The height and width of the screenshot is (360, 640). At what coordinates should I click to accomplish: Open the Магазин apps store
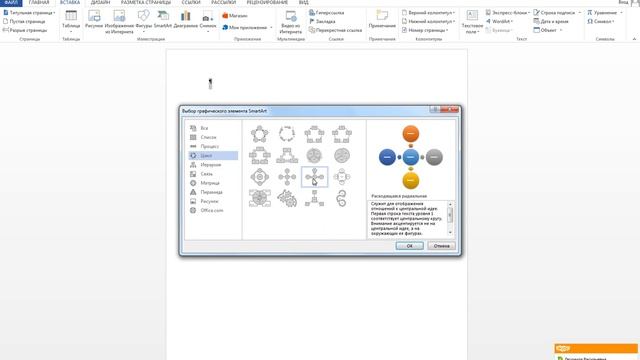(235, 16)
